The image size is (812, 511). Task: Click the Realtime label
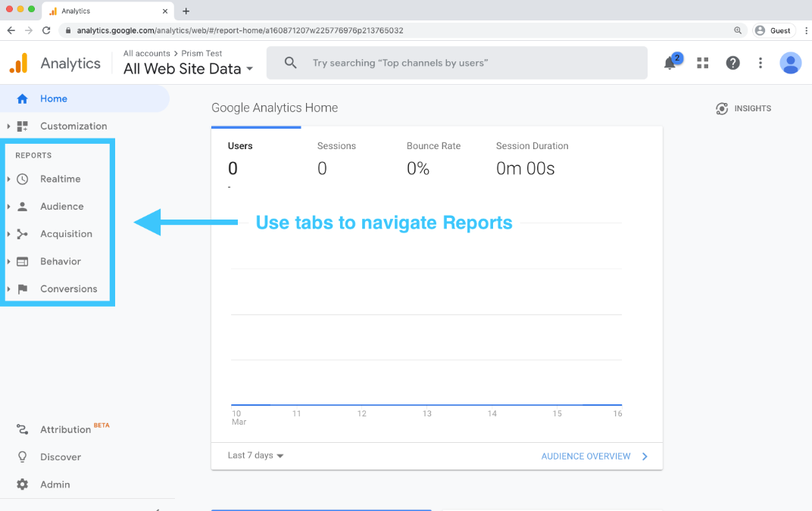click(61, 179)
